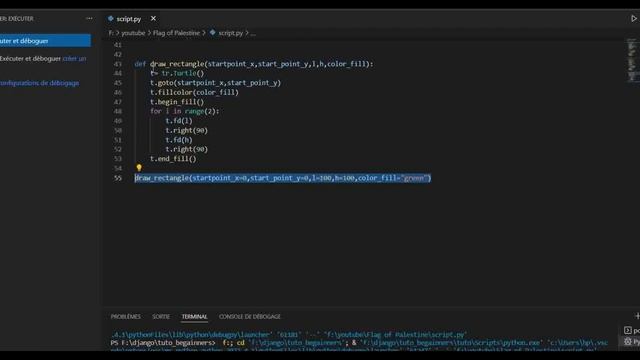Open the PROBLÈMES panel tab
Viewport: 640px width, 360px height.
(125, 316)
